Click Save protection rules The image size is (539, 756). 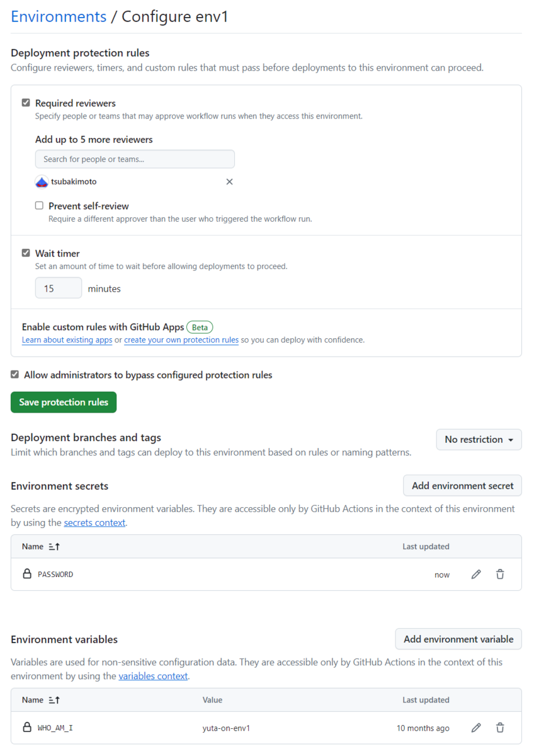coord(63,402)
